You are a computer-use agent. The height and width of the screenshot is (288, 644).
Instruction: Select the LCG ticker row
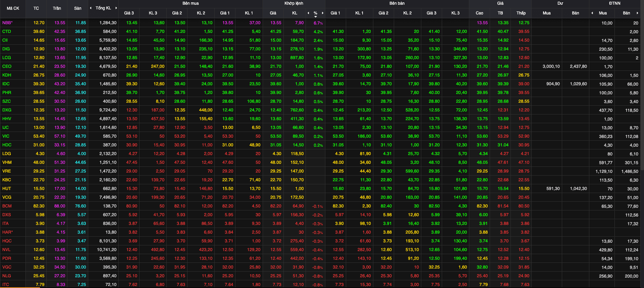(6, 58)
